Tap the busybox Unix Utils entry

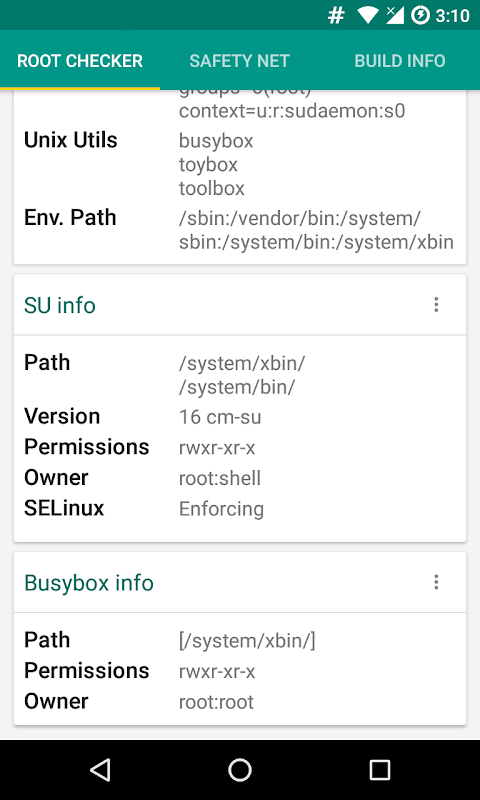click(216, 141)
